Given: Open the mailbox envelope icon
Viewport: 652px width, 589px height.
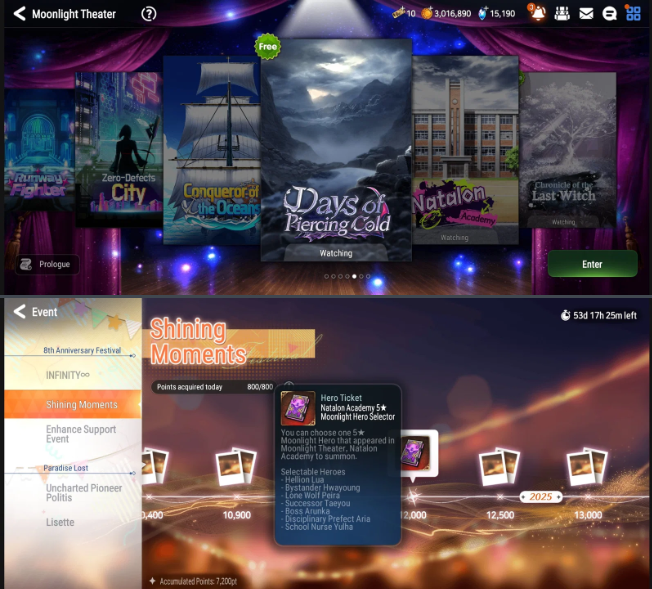Looking at the screenshot, I should [586, 14].
